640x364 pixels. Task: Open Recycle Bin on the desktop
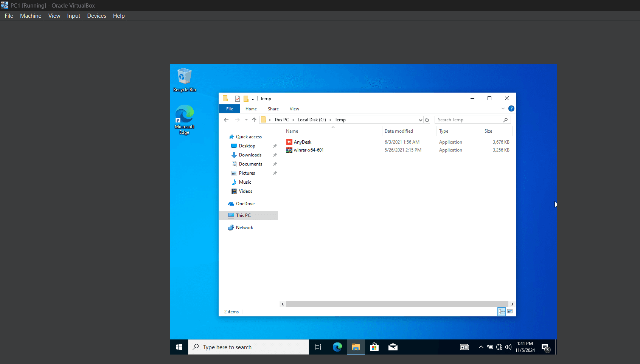tap(185, 80)
